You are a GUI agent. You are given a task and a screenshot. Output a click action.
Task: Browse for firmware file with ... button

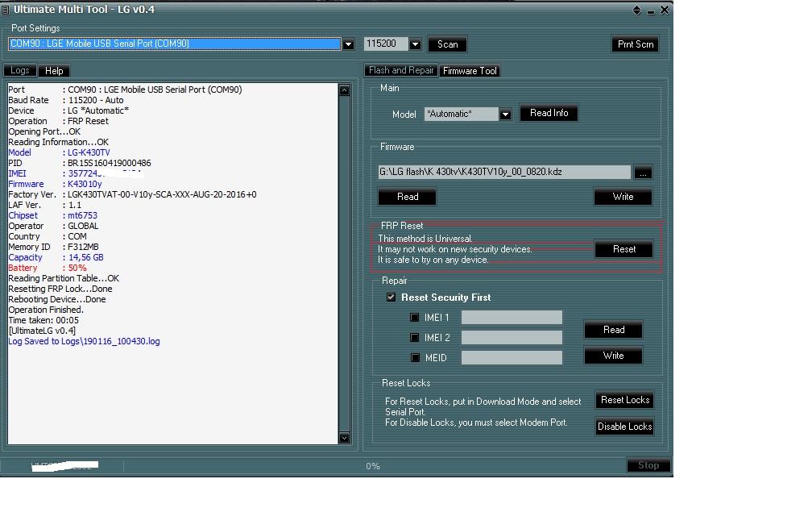coord(643,173)
